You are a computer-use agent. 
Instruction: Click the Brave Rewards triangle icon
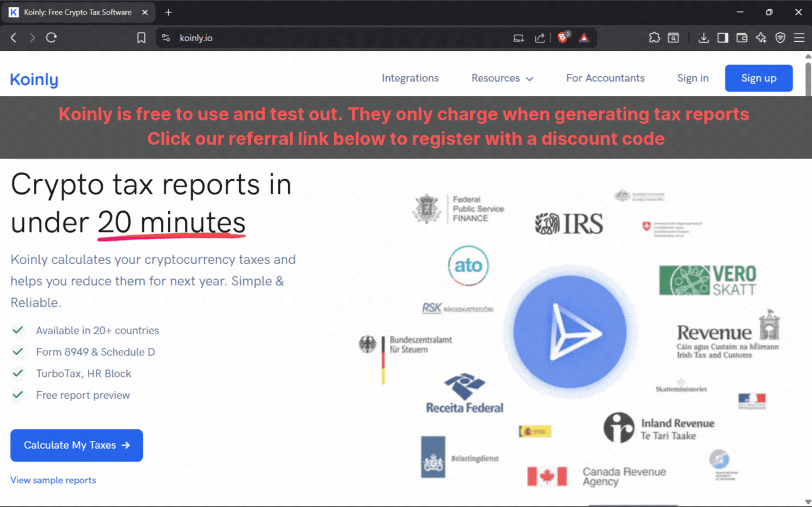tap(584, 38)
